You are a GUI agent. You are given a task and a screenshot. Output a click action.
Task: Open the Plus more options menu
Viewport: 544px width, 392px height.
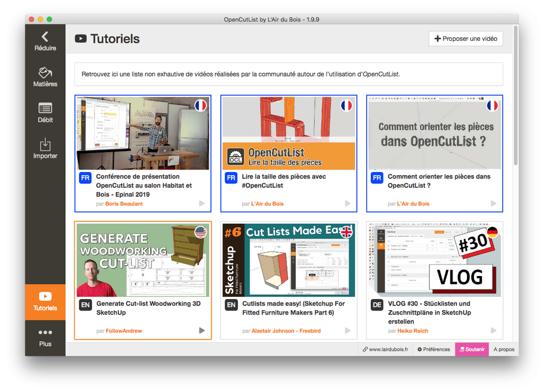pos(45,337)
